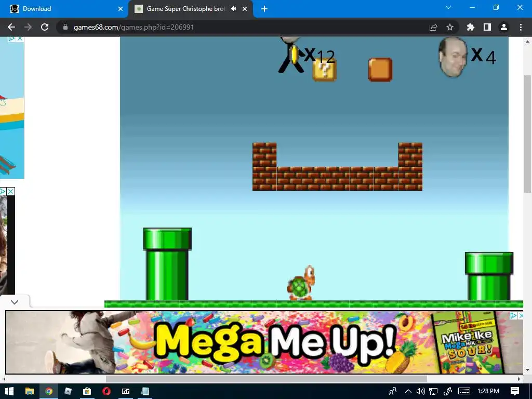The image size is (532, 399).
Task: Open AdChoices info on banner ad
Action: 514,316
